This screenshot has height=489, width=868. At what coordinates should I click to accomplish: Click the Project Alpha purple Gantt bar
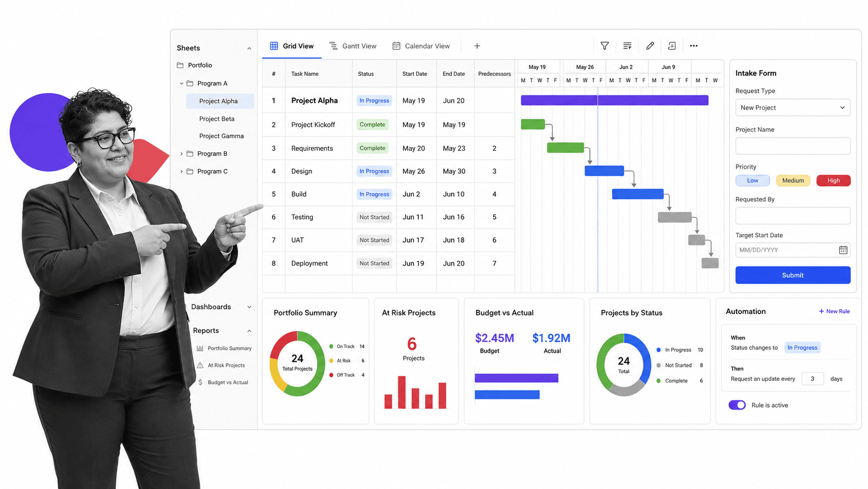615,100
